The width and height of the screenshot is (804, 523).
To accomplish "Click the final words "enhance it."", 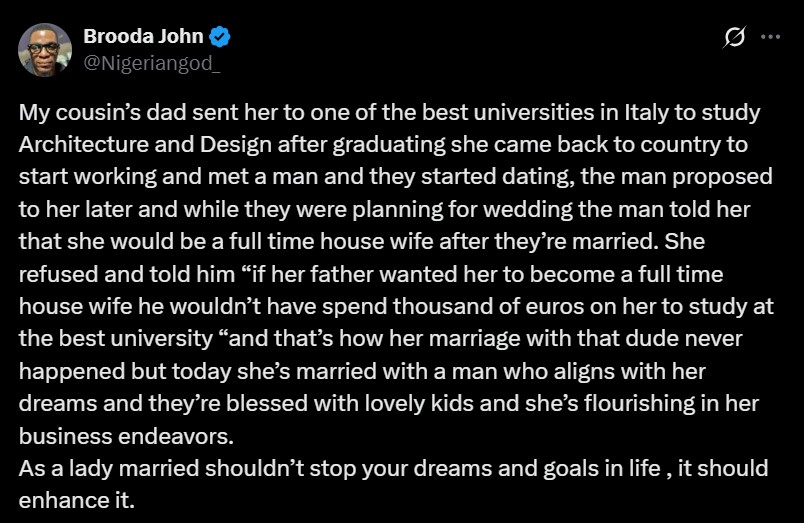I will tap(76, 500).
